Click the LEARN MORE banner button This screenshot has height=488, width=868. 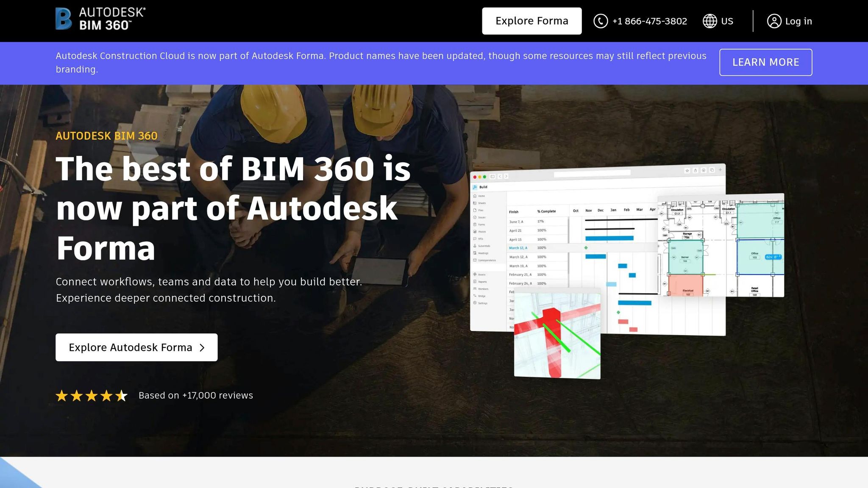point(765,62)
